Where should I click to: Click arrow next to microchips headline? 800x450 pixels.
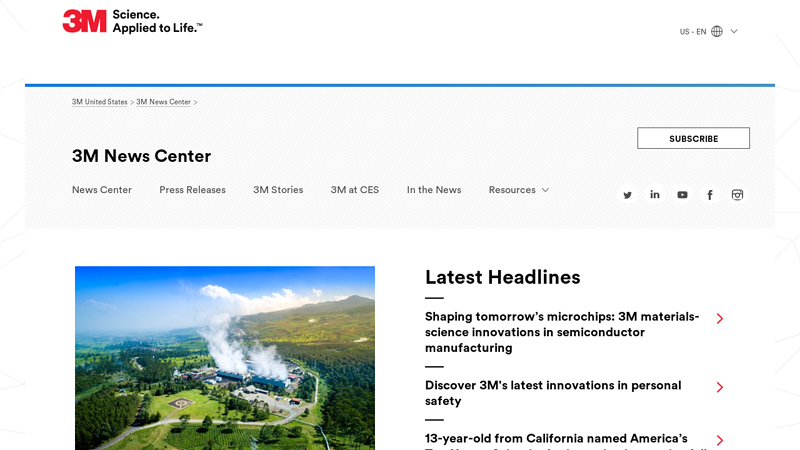pos(720,319)
